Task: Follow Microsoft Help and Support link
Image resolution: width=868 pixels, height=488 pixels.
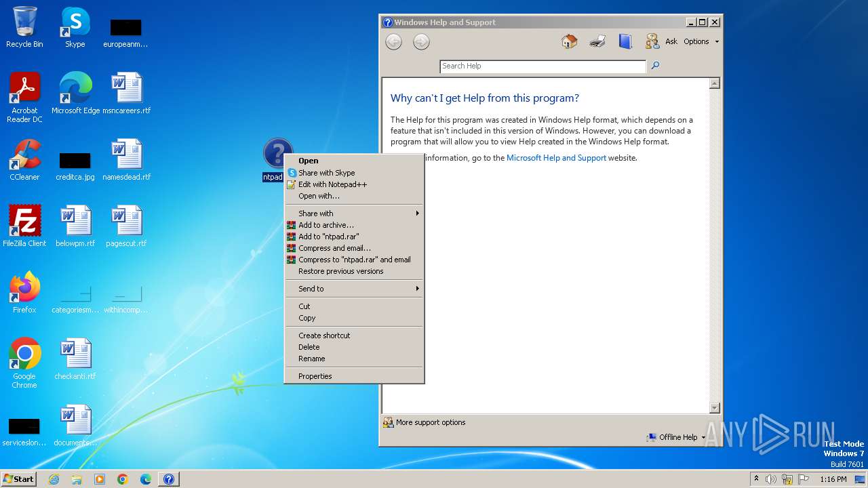Action: pyautogui.click(x=556, y=158)
